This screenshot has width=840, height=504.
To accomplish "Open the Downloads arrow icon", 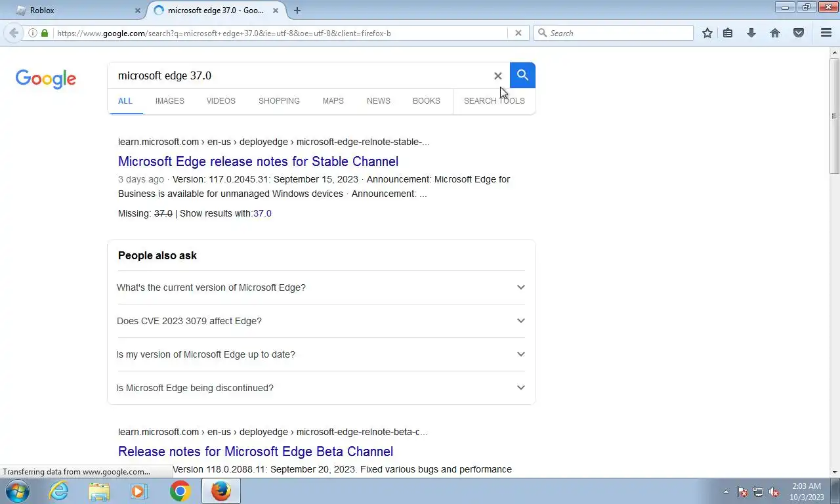I will point(751,33).
